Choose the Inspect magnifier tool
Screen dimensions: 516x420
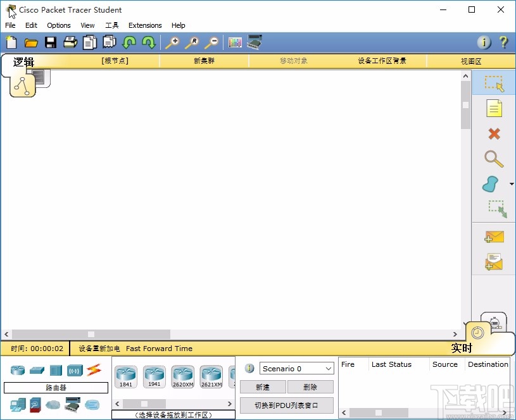coord(494,159)
